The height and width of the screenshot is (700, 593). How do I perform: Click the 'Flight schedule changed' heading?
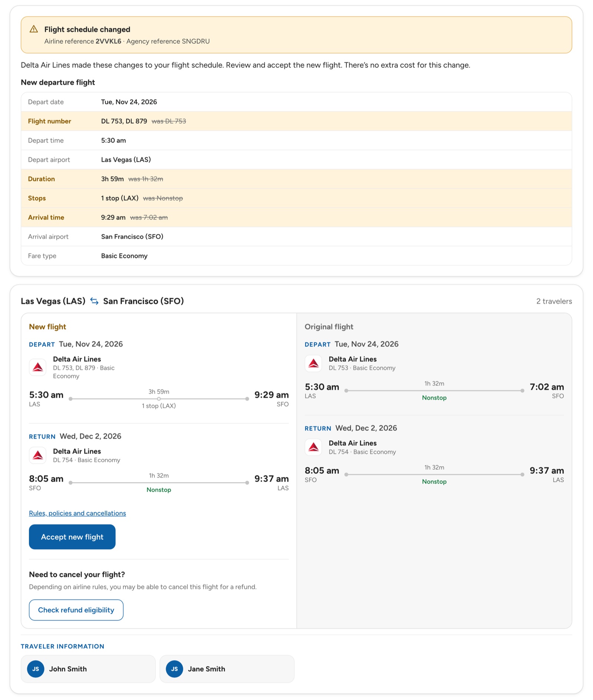point(87,29)
